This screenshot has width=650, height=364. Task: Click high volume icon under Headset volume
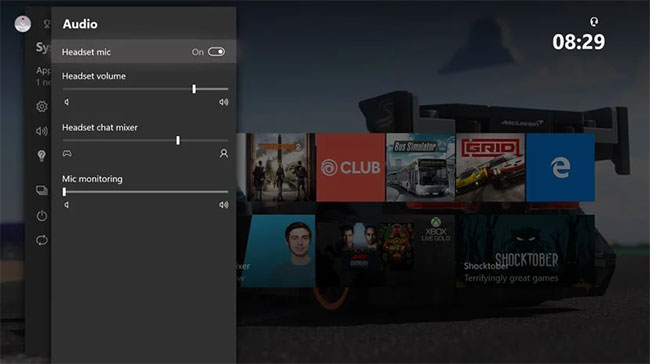point(223,102)
